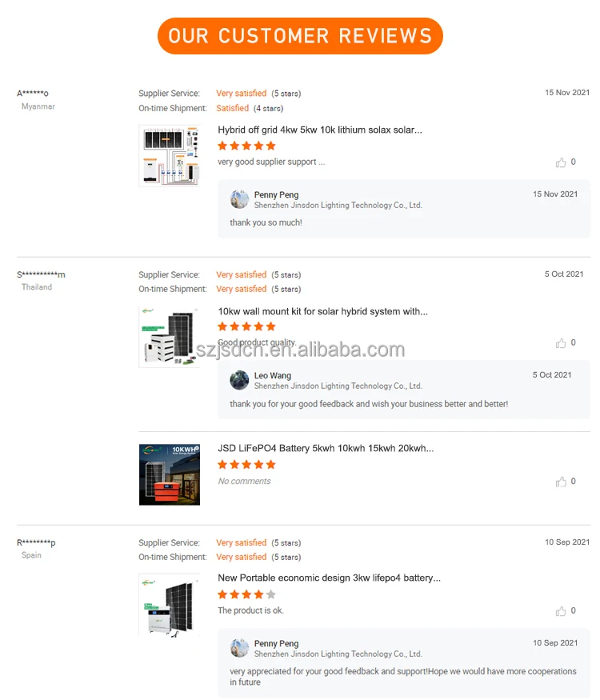
Task: Click Penny Peng's avatar in 10 Sep reply
Action: point(239,648)
